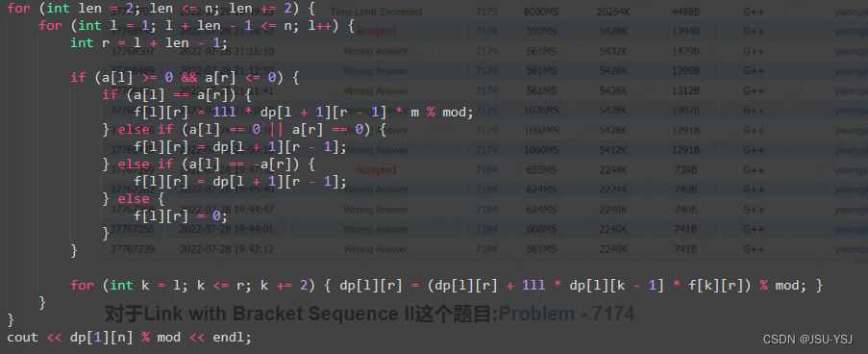Image resolution: width=868 pixels, height=354 pixels.
Task: Click the '1092MS' time cell
Action: (542, 131)
